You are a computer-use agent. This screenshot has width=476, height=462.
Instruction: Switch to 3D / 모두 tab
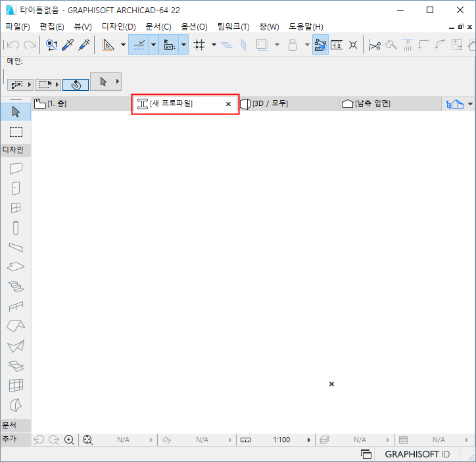tap(289, 103)
